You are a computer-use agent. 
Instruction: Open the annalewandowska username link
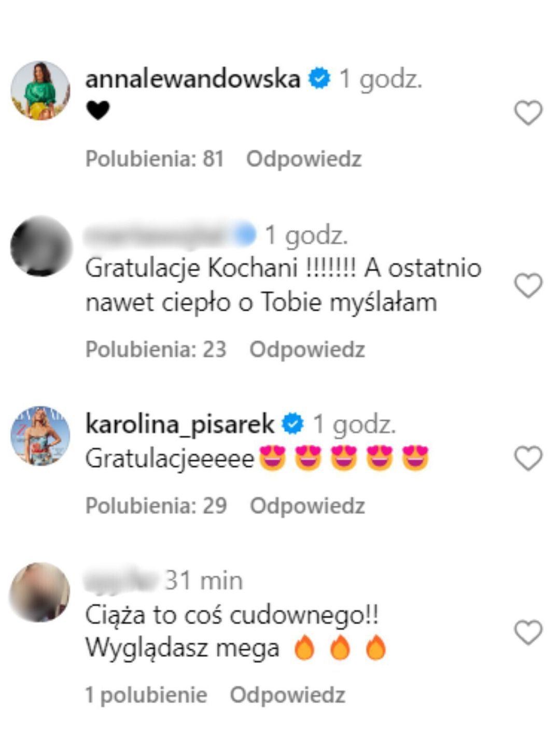(193, 79)
